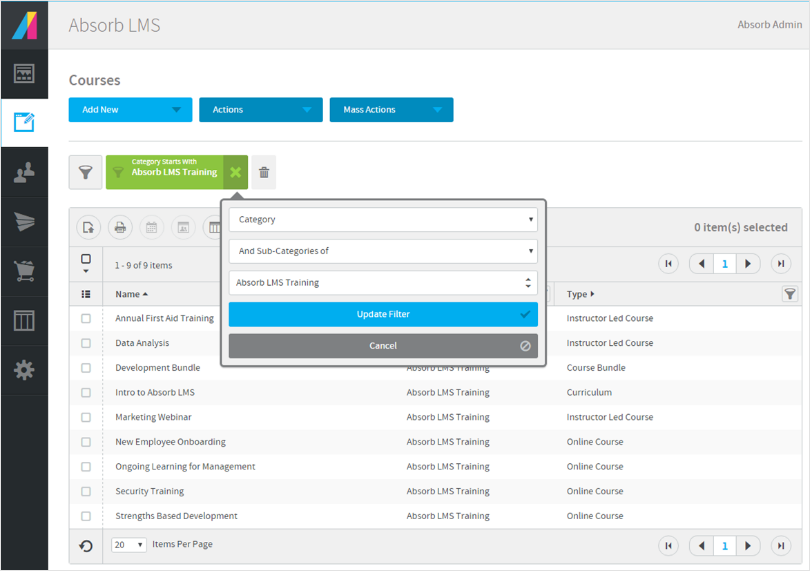Open the Actions dropdown

[261, 110]
